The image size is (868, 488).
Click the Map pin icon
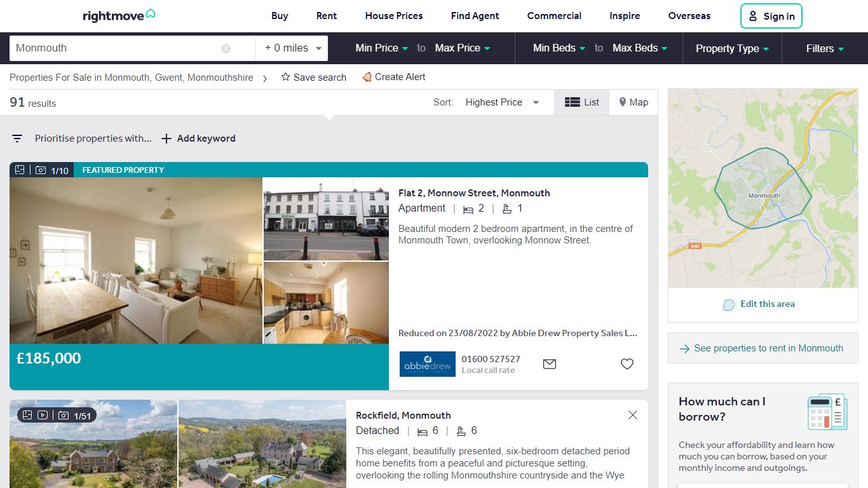click(x=623, y=102)
